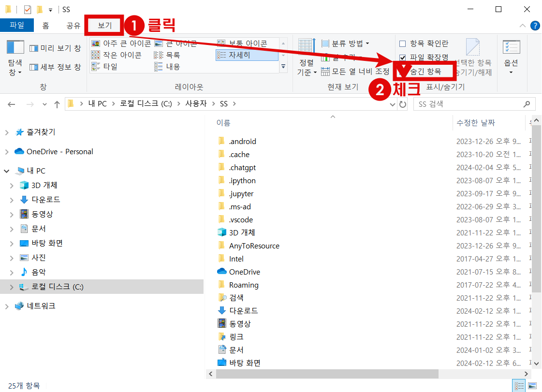Click the up arrow to parent folder
The image size is (542, 392).
point(57,103)
